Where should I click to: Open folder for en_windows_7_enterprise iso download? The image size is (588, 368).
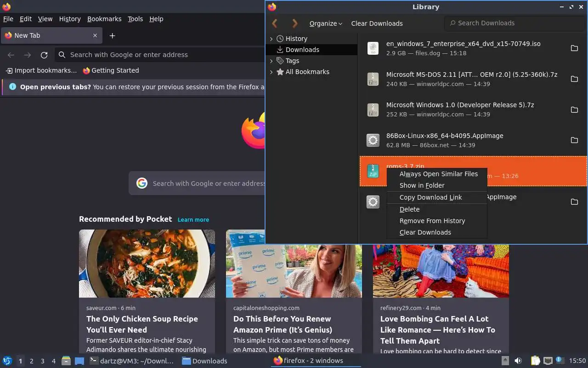[x=574, y=48]
